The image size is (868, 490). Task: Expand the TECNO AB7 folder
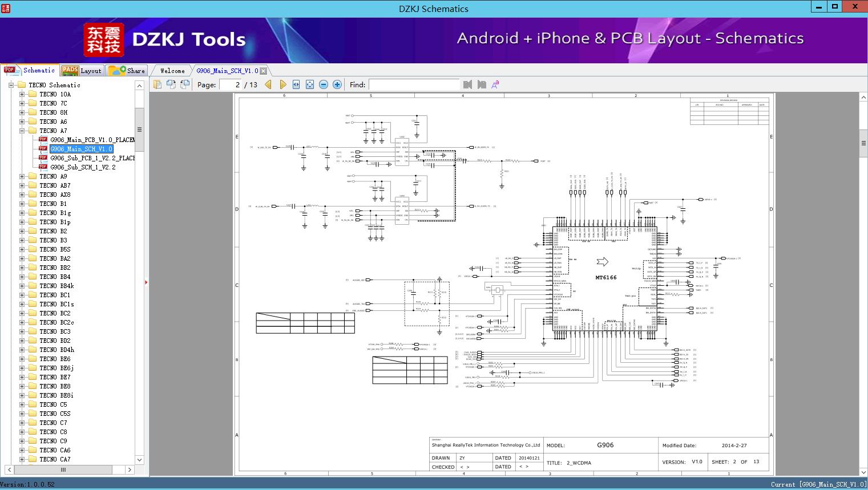click(22, 185)
